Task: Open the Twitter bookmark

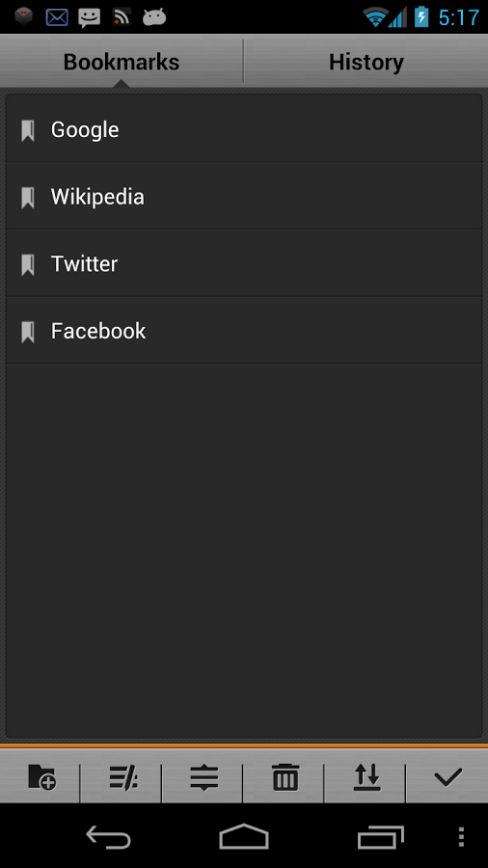Action: click(x=244, y=263)
